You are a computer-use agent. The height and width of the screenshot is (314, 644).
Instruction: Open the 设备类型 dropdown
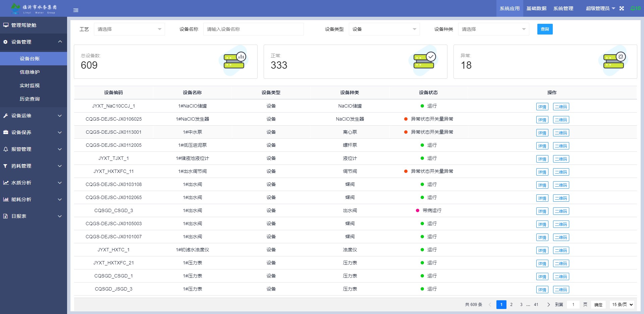coord(384,29)
